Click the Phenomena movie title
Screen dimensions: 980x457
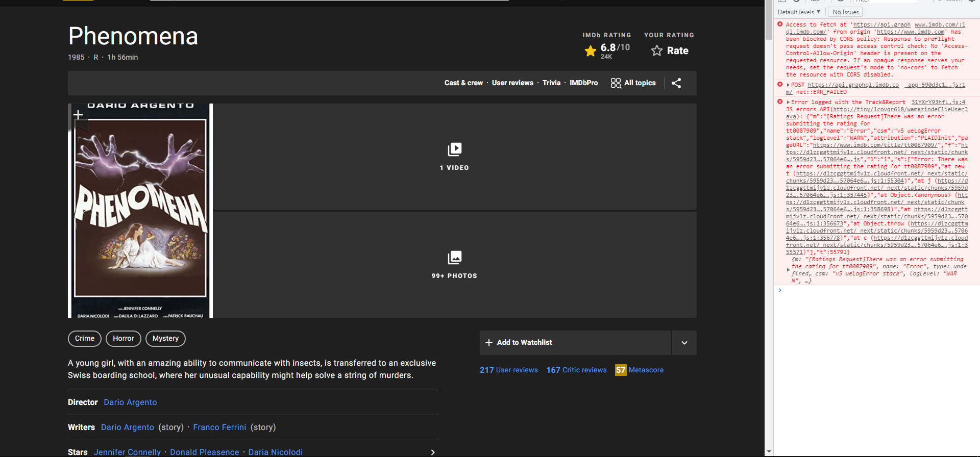click(133, 36)
